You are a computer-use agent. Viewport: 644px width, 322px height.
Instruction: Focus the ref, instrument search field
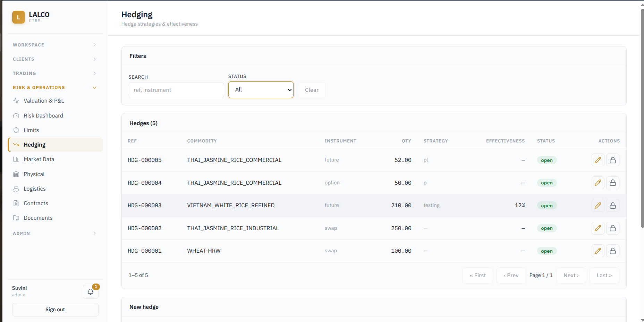tap(176, 90)
